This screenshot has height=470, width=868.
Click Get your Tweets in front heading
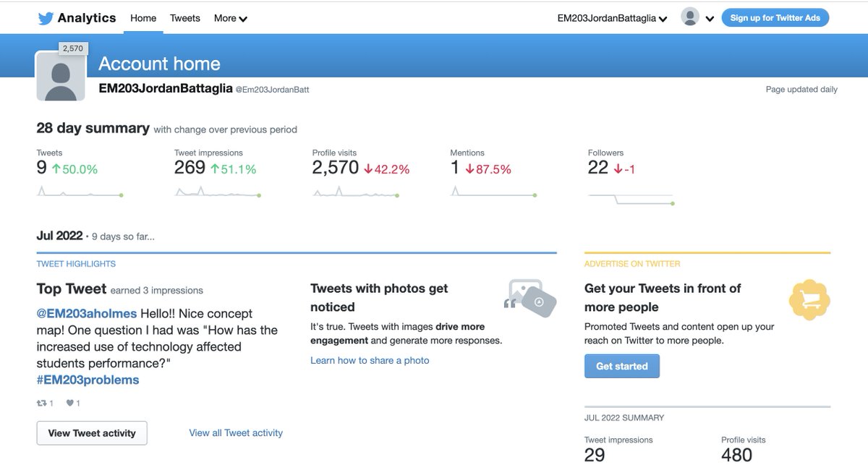pyautogui.click(x=663, y=298)
